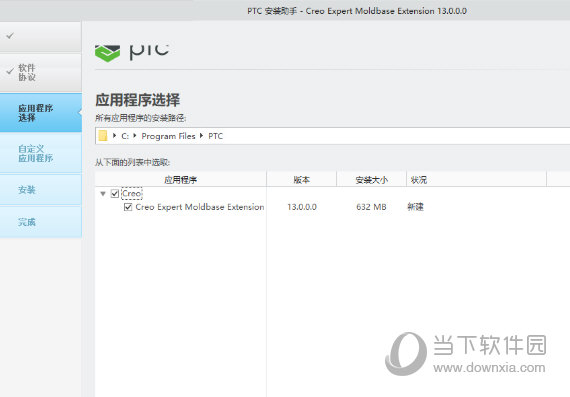The image size is (570, 397).
Task: Sort by the 安装大小 column header
Action: (x=372, y=180)
